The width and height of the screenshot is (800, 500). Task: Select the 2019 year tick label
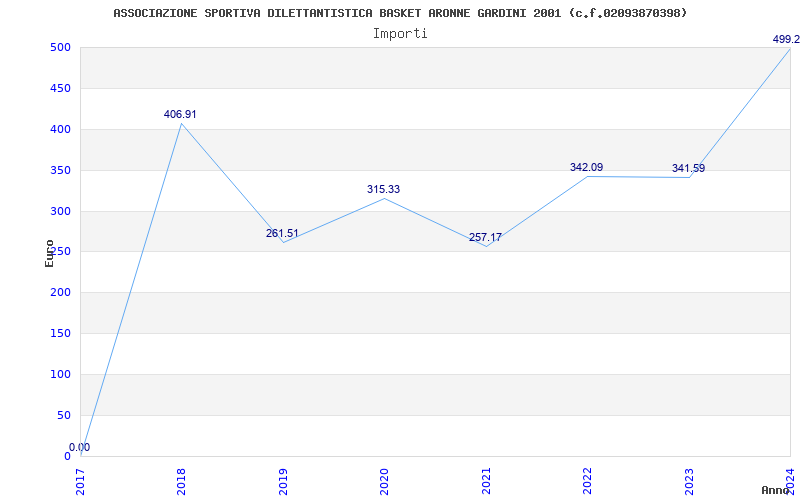click(x=283, y=480)
